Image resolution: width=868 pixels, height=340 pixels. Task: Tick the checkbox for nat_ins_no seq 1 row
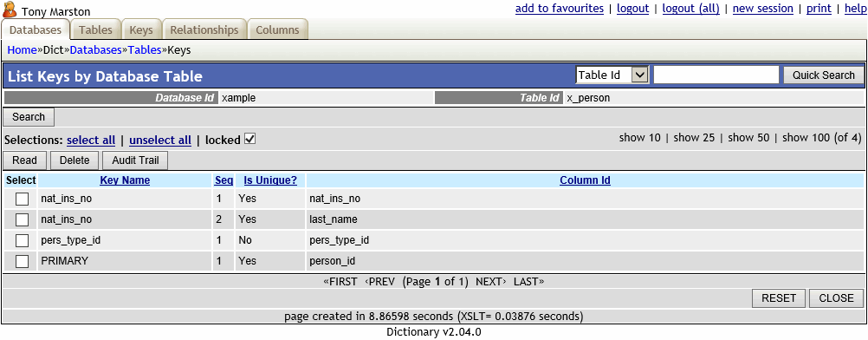(x=23, y=199)
